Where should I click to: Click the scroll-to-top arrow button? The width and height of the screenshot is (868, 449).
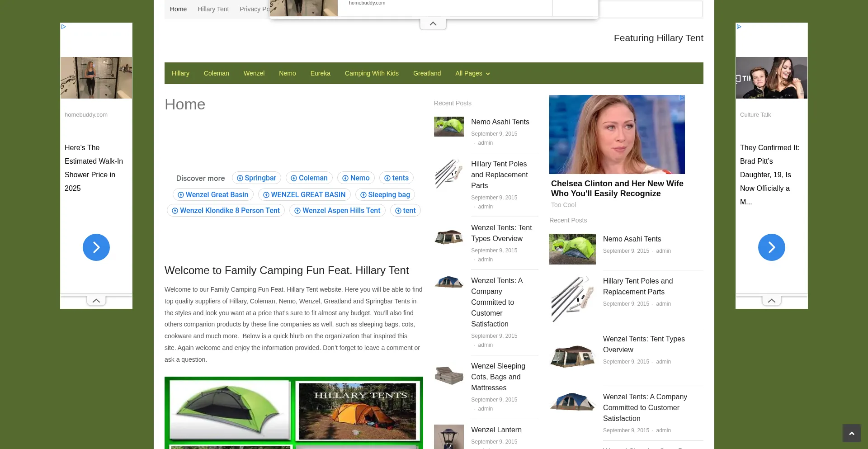point(851,433)
